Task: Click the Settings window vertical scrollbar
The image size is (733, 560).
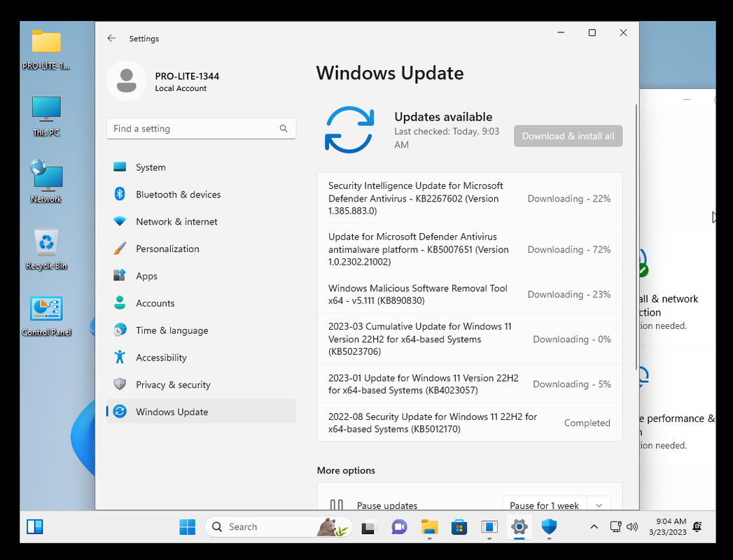Action: click(636, 237)
